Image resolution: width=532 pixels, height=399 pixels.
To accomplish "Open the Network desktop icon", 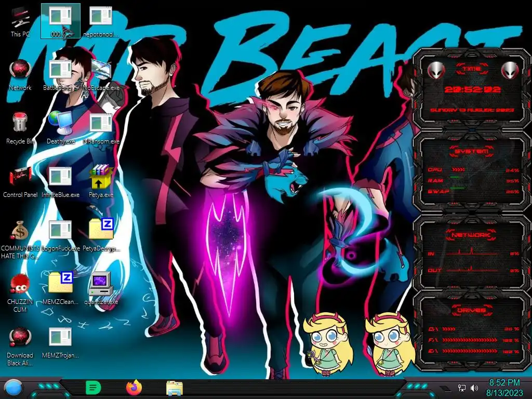I will 20,75.
